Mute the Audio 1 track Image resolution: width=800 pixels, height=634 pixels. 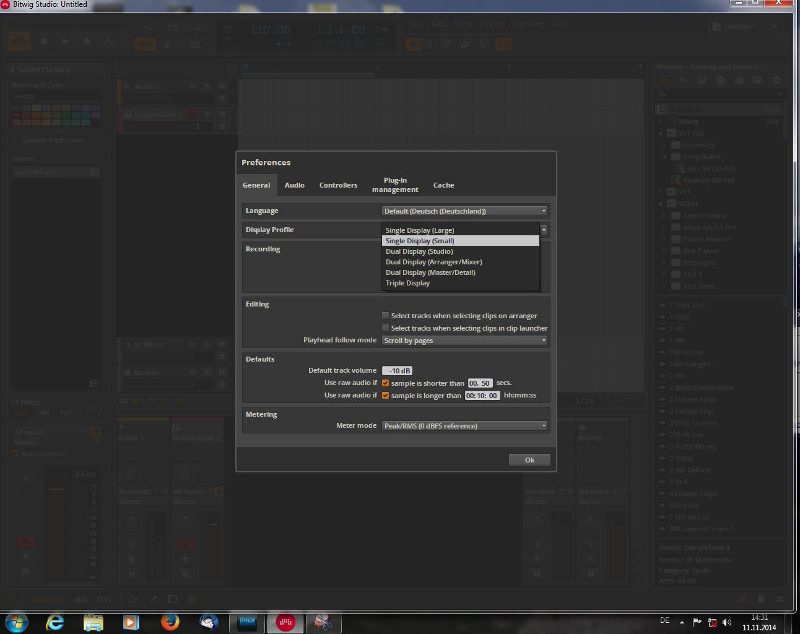coord(222,86)
